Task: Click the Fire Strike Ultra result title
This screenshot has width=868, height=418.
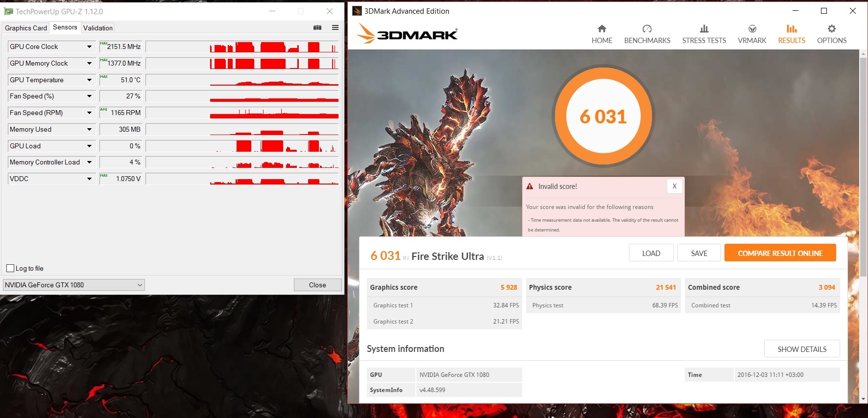Action: pyautogui.click(x=448, y=256)
